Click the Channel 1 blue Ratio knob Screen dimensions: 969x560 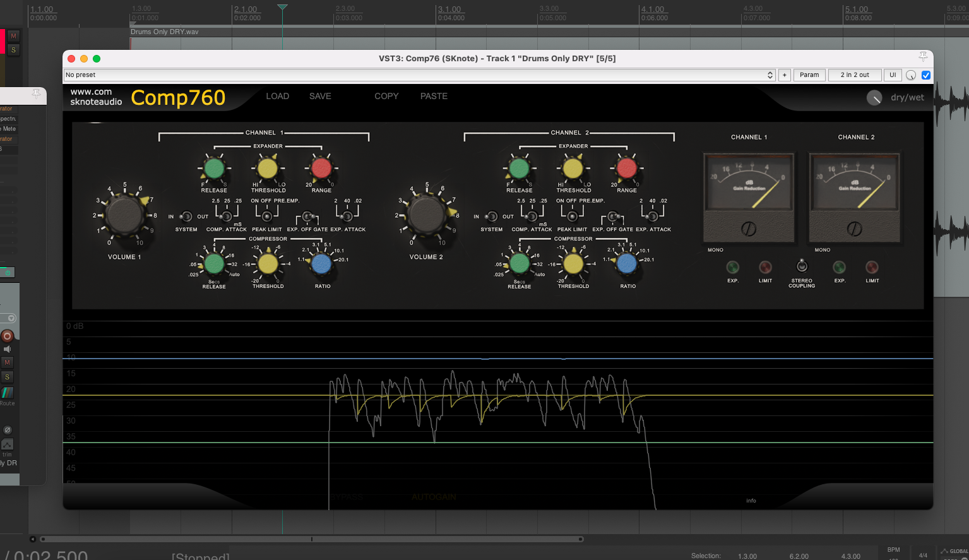(x=322, y=264)
